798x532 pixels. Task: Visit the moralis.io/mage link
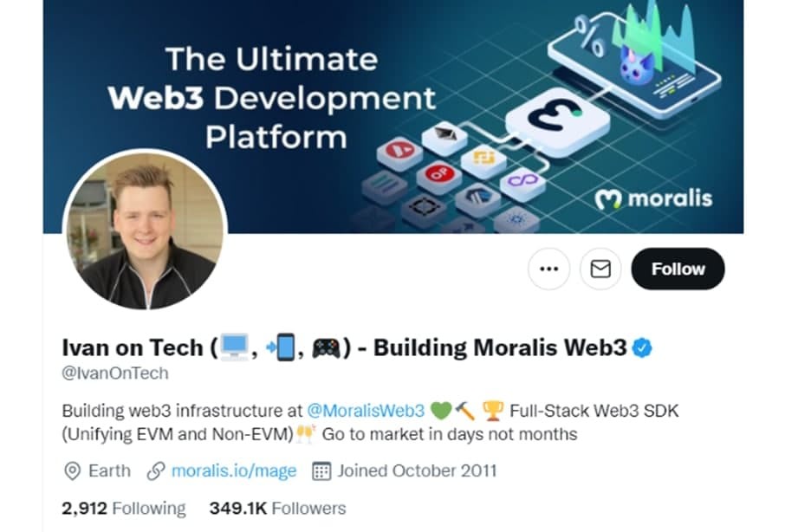[234, 470]
